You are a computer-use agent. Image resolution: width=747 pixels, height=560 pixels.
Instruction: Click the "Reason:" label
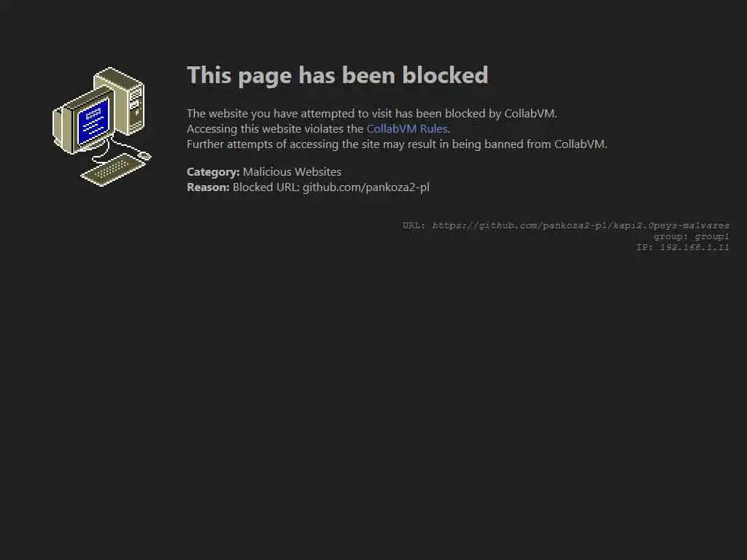pos(208,187)
